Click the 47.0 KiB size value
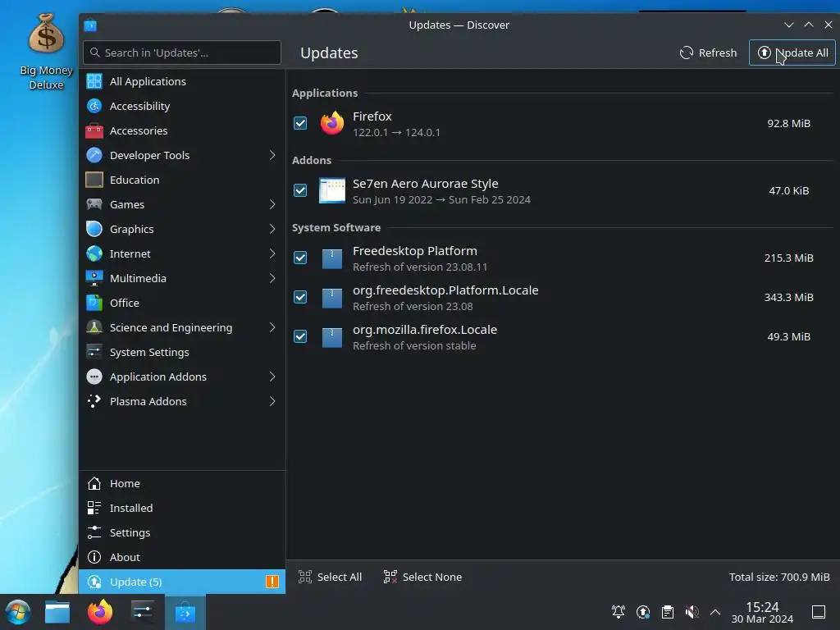Viewport: 840px width, 630px height. tap(788, 190)
